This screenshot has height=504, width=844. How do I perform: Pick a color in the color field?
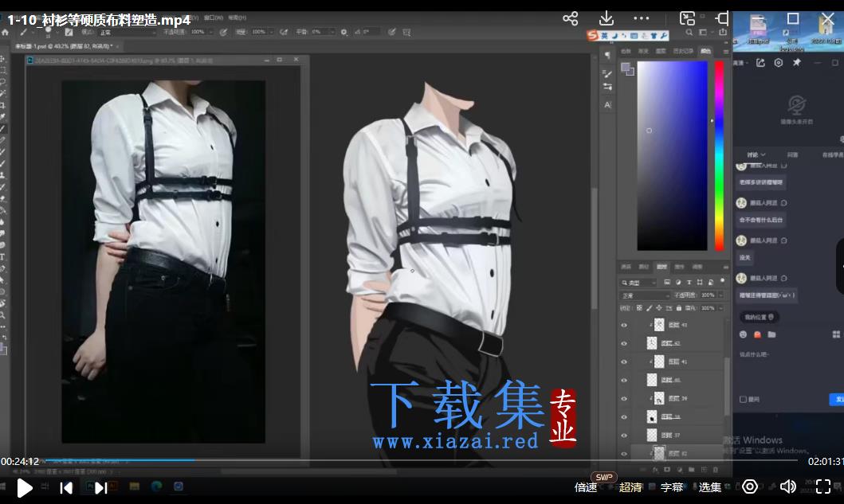click(673, 155)
